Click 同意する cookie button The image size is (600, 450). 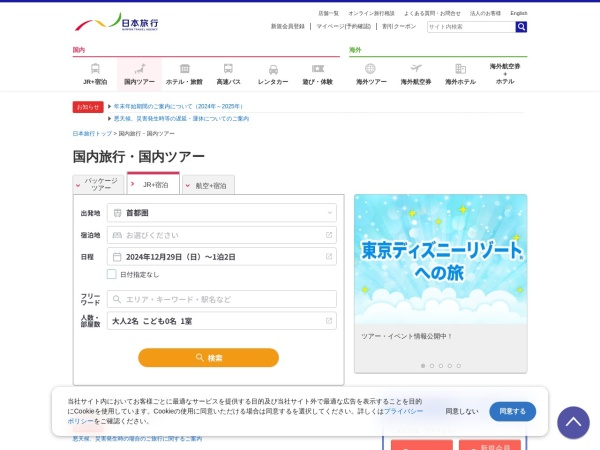(x=512, y=411)
